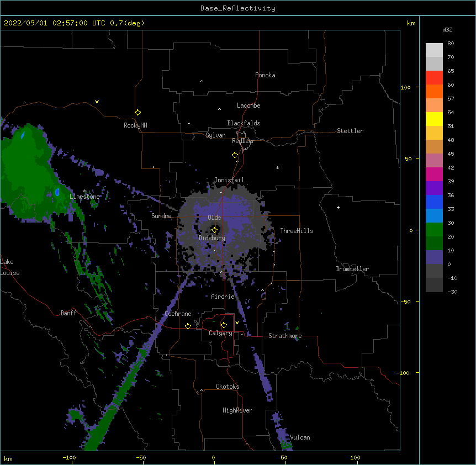Click the Innisfail label

229,180
